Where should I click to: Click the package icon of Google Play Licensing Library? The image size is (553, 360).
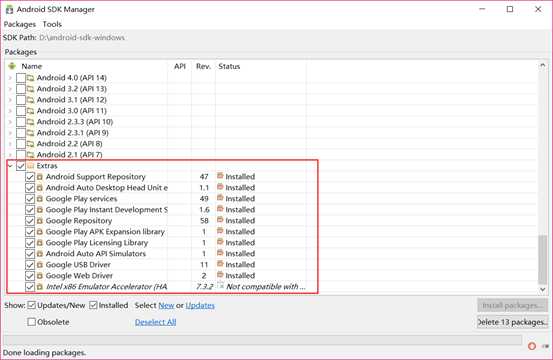[40, 243]
